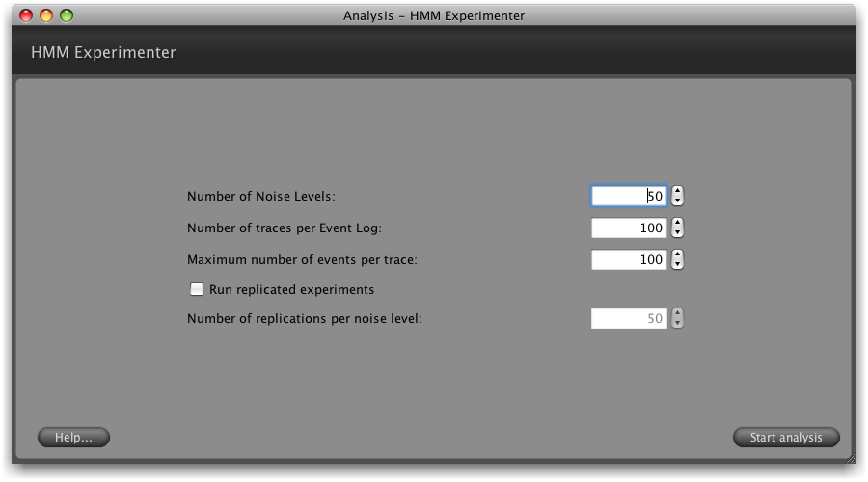Viewport: 868px width, 482px height.
Task: Increment maximum number of events per trace
Action: point(677,254)
